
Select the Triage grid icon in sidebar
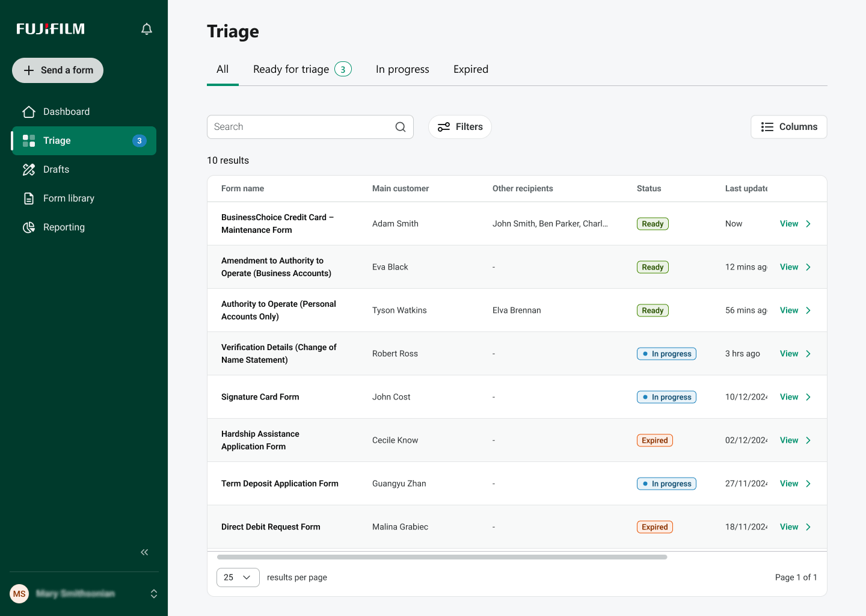pos(28,140)
